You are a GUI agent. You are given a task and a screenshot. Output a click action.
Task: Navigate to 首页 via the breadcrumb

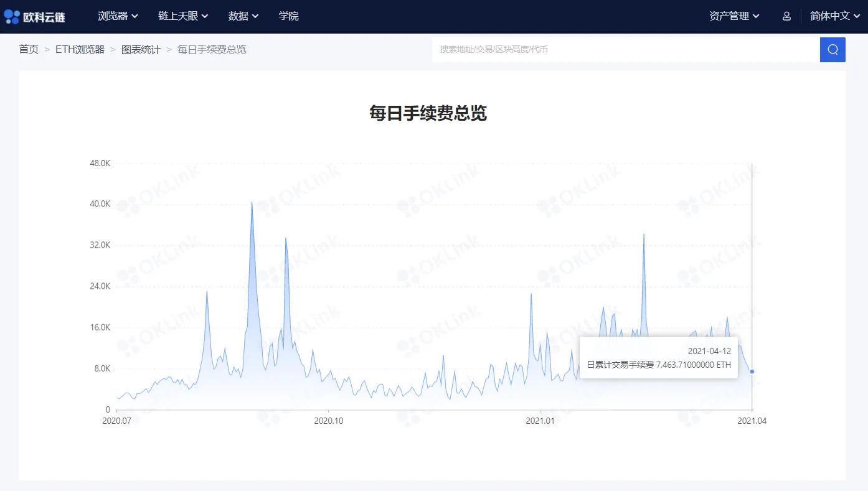pos(29,49)
